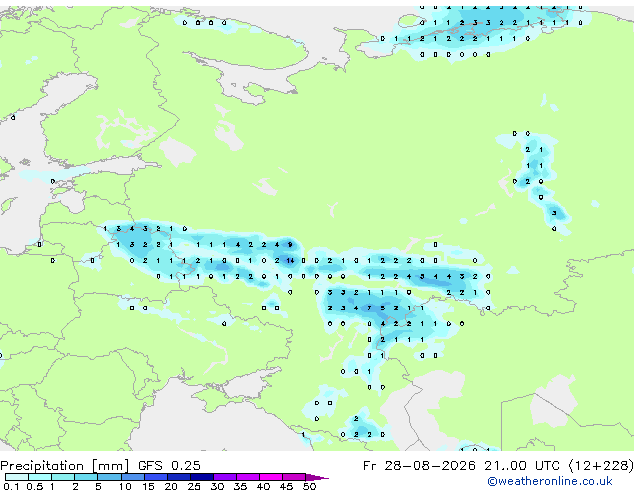
Task: Click the '14' precipitation value on the map
Action: [x=290, y=261]
